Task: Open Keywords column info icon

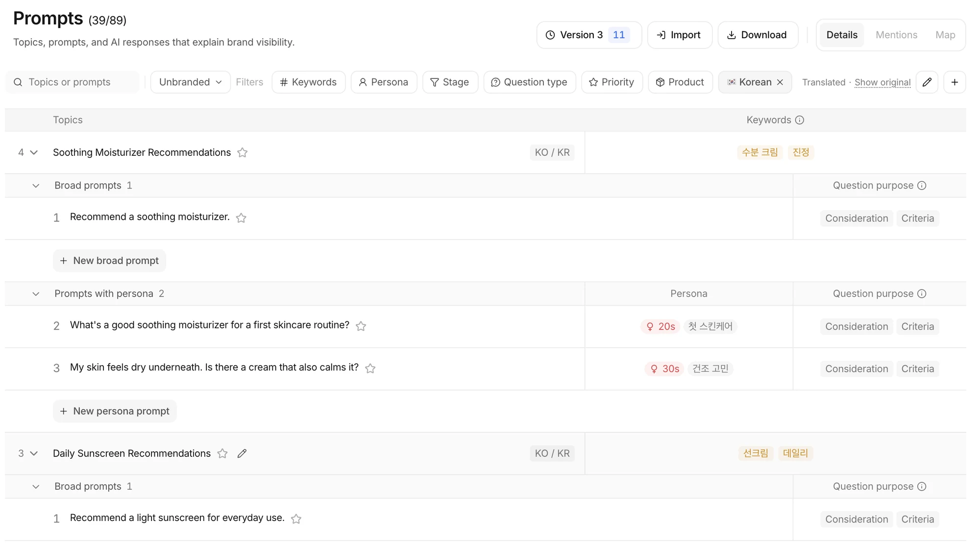Action: click(x=800, y=120)
